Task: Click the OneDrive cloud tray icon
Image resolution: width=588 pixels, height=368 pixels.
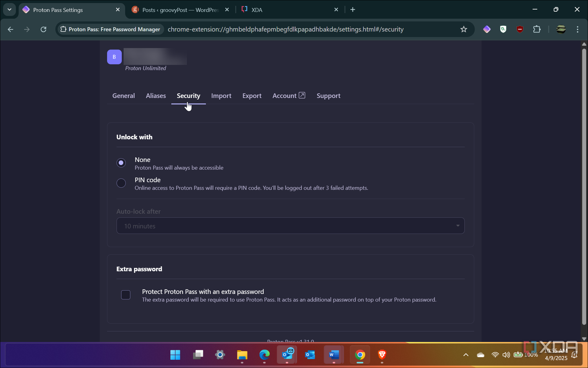Action: [480, 355]
